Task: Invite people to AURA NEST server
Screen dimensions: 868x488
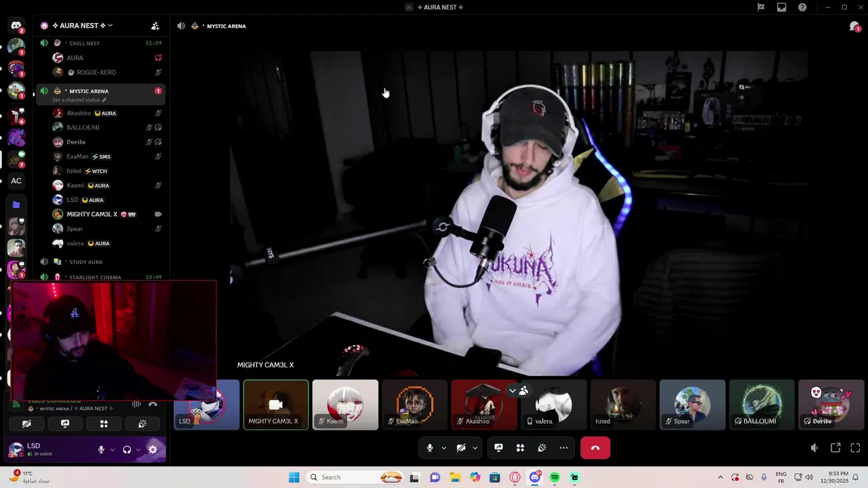Action: pyautogui.click(x=155, y=26)
